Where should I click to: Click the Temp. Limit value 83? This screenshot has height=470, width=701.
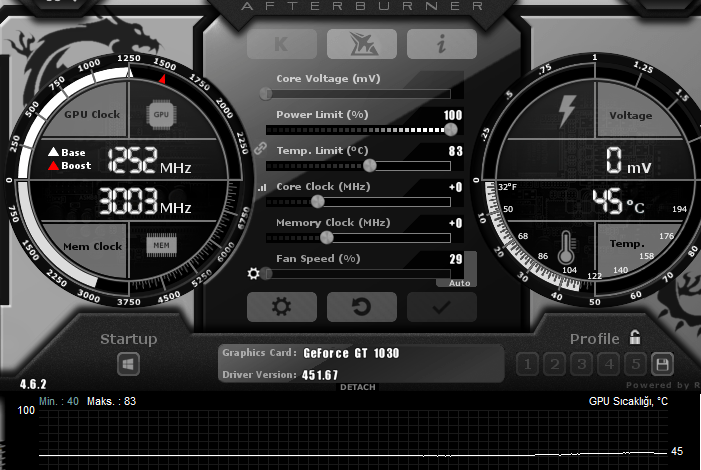click(x=456, y=151)
